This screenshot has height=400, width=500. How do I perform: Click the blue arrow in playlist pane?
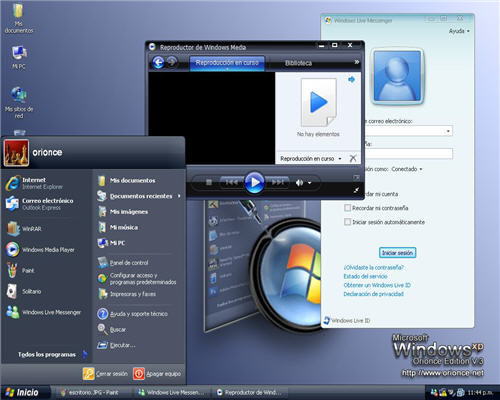click(351, 80)
